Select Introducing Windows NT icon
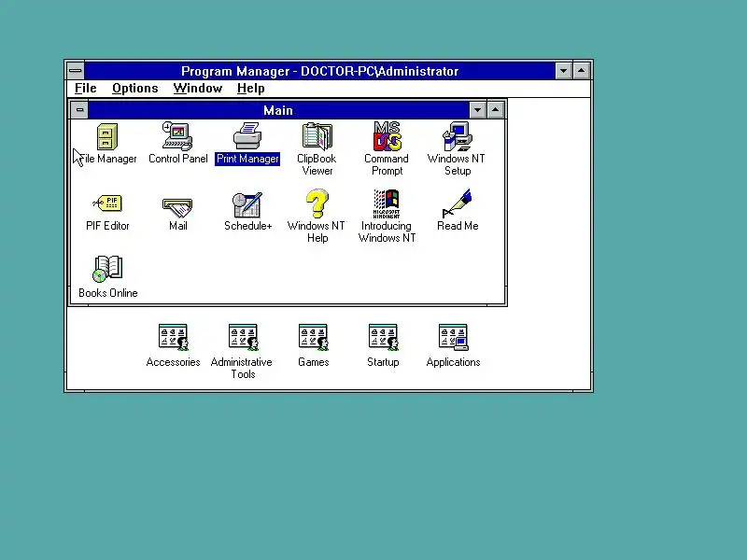747x560 pixels. point(387,203)
